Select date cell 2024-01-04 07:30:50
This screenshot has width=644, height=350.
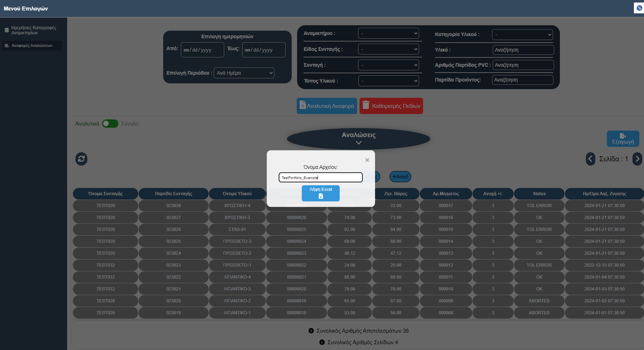[x=605, y=277]
